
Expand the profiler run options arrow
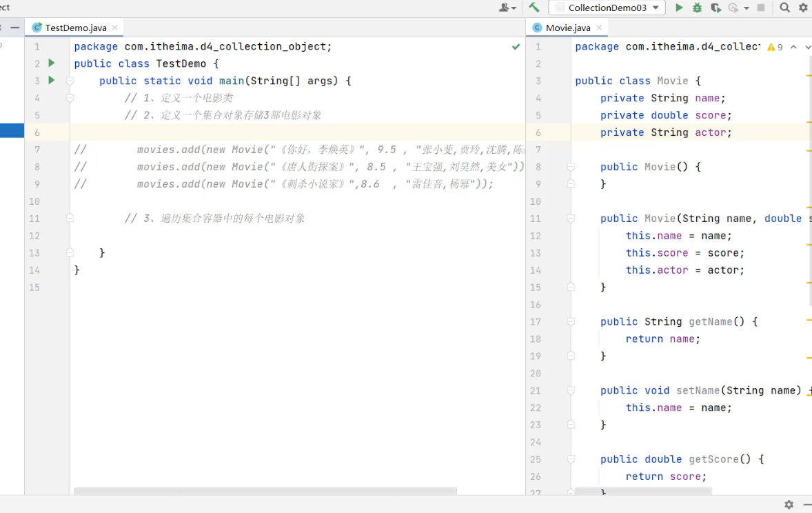747,8
